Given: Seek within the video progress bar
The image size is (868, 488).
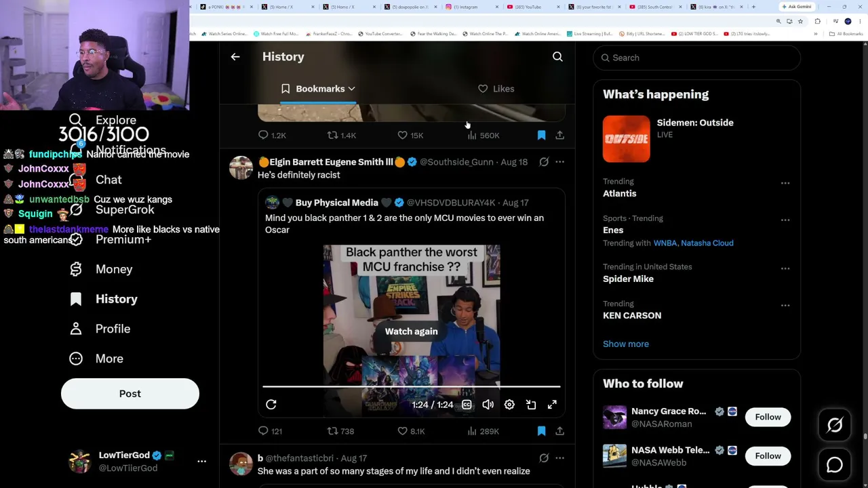Looking at the screenshot, I should 412,387.
